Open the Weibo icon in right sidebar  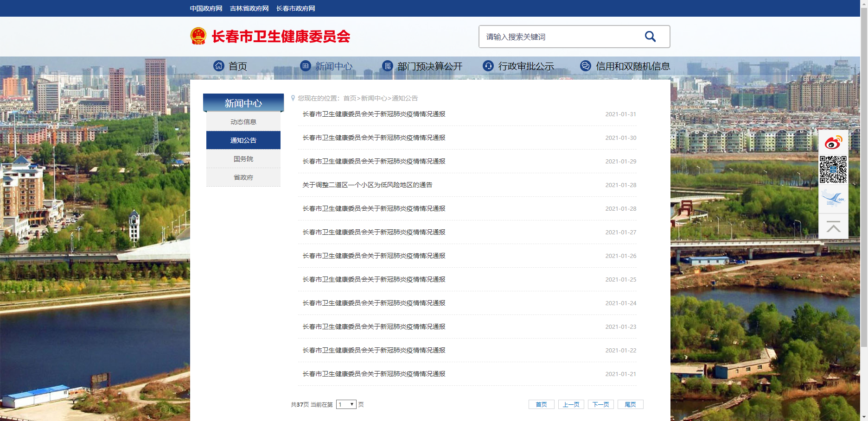[x=833, y=143]
